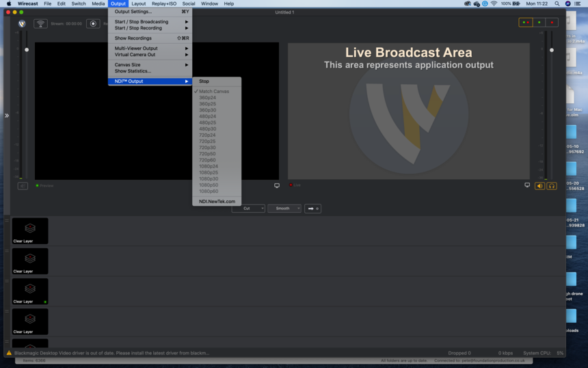Select checked Match Canvas option
Viewport: 588px width, 368px height.
(x=217, y=91)
